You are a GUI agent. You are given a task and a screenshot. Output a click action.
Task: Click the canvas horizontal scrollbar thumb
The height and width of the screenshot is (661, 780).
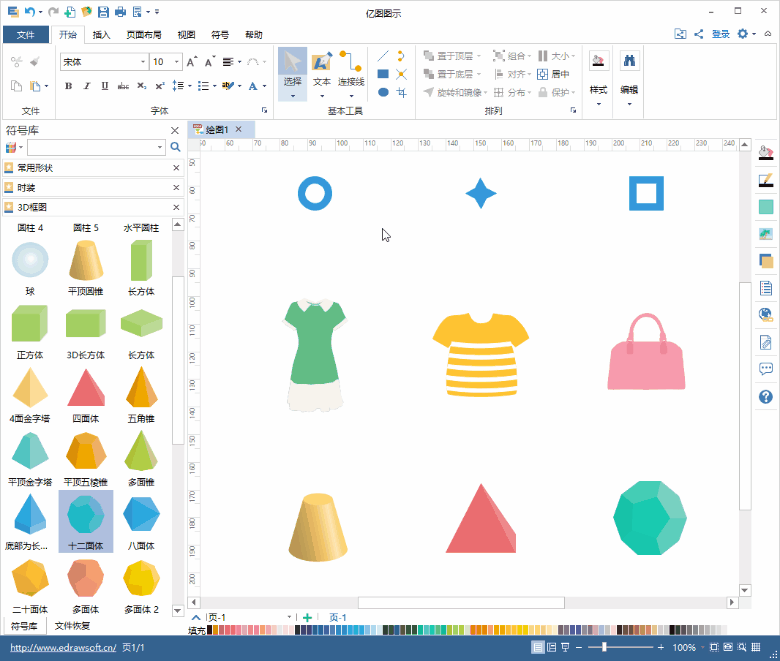(461, 602)
